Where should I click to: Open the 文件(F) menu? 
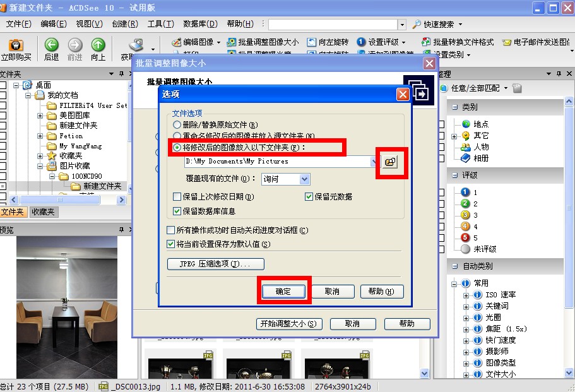[x=19, y=24]
